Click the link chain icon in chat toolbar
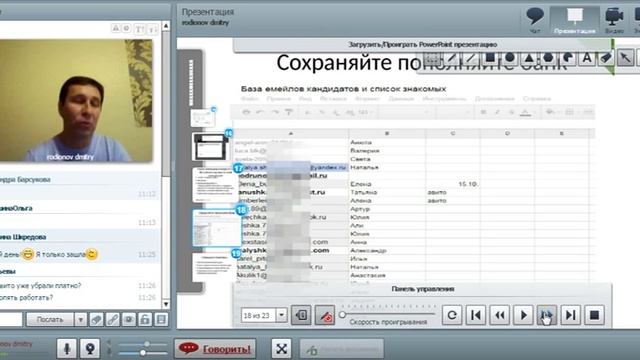 (113, 320)
